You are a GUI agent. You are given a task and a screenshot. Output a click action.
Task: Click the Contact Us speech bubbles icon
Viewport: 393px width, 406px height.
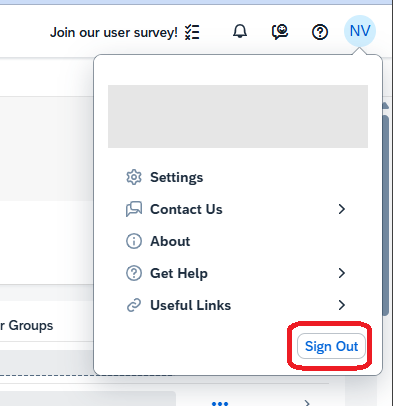click(x=134, y=209)
